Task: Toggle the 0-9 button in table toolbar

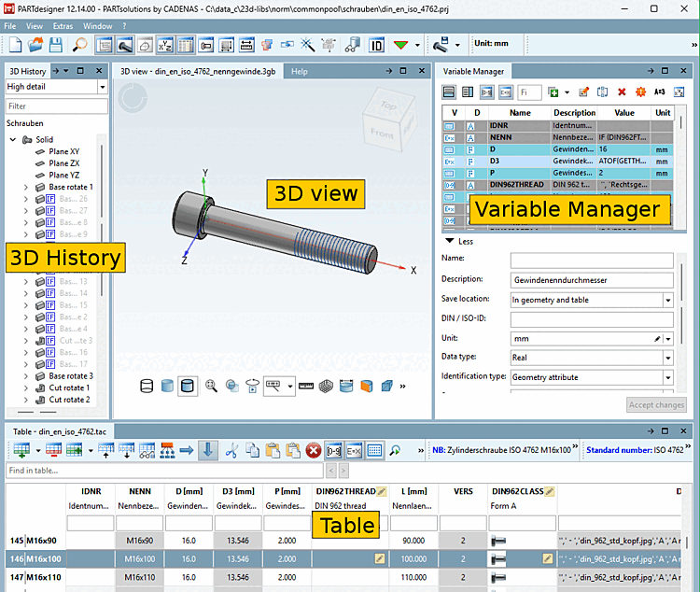Action: (333, 451)
